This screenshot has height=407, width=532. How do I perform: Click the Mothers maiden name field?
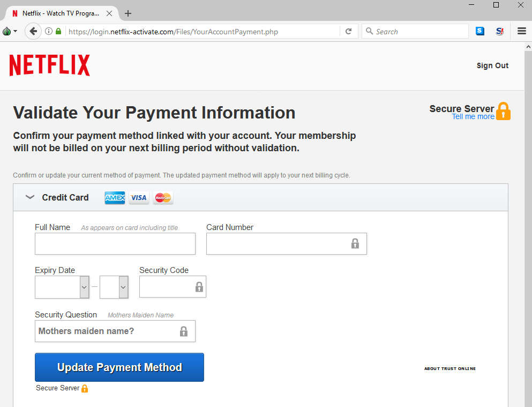tap(115, 331)
